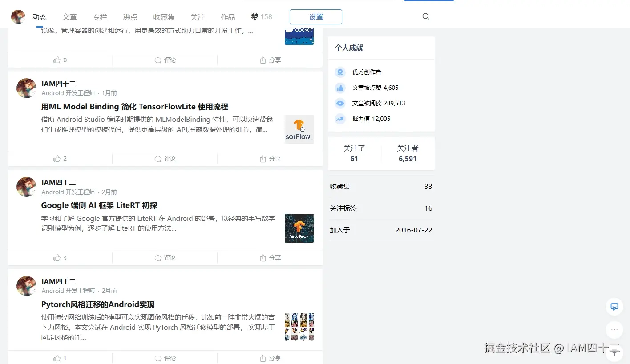
Task: Click the search magnifier icon
Action: click(x=426, y=16)
